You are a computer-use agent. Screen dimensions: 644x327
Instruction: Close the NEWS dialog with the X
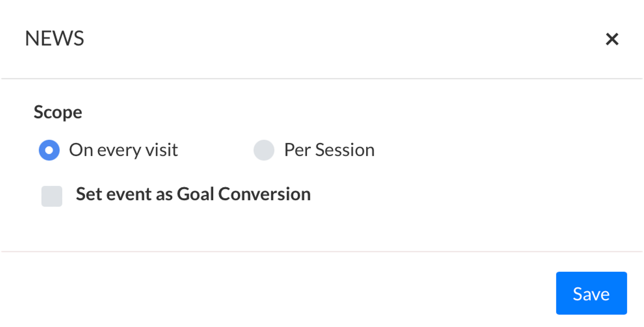pos(612,39)
